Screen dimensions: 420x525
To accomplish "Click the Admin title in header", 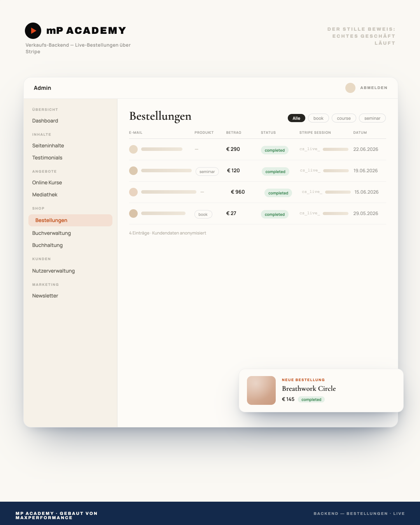I will pos(42,88).
